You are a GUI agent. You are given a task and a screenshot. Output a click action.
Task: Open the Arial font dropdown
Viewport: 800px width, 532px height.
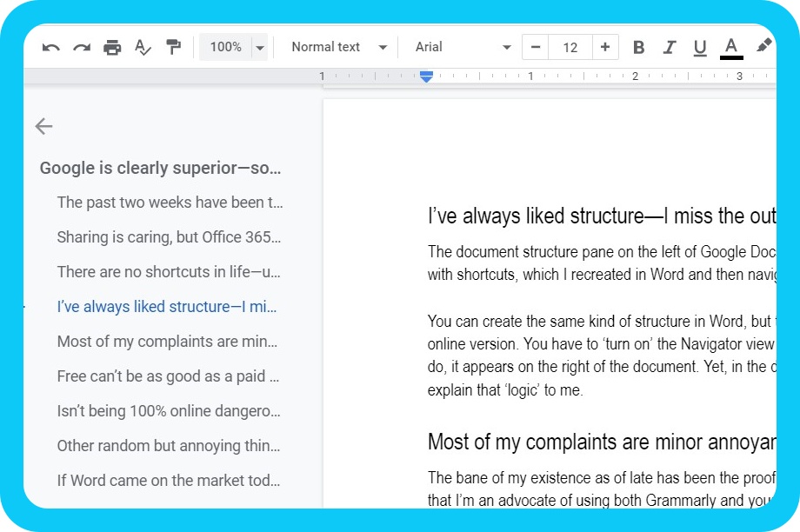click(463, 47)
